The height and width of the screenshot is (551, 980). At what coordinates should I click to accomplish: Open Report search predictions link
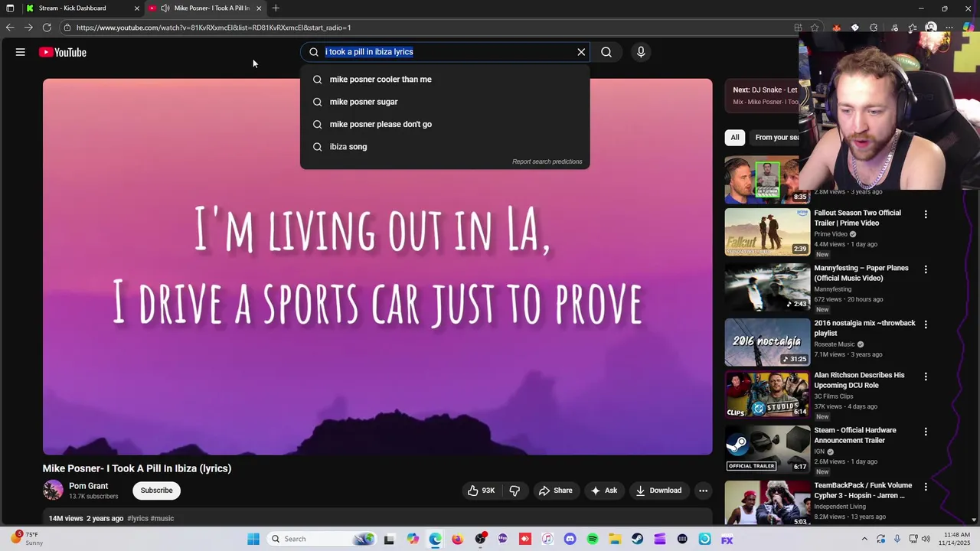547,161
